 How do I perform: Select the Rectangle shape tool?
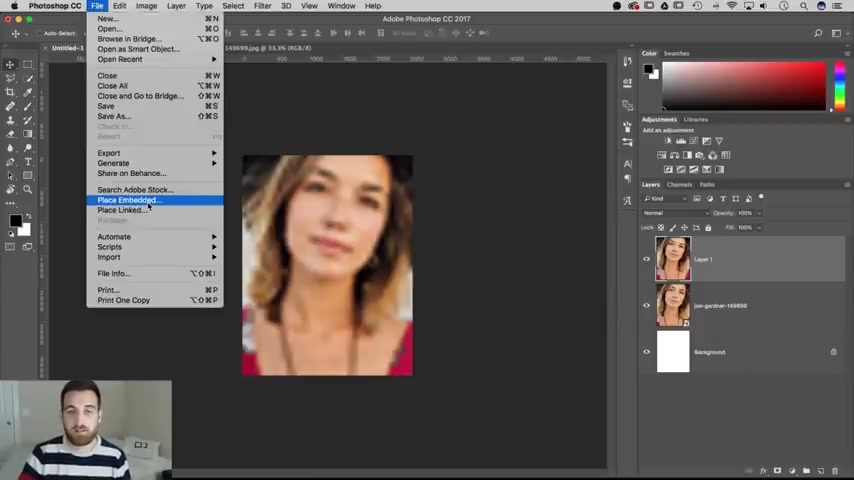[28, 175]
